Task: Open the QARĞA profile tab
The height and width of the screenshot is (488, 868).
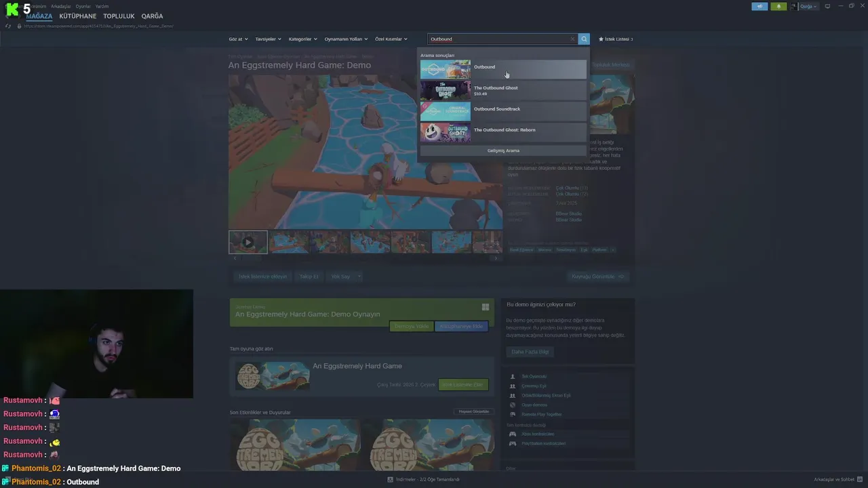Action: (152, 16)
